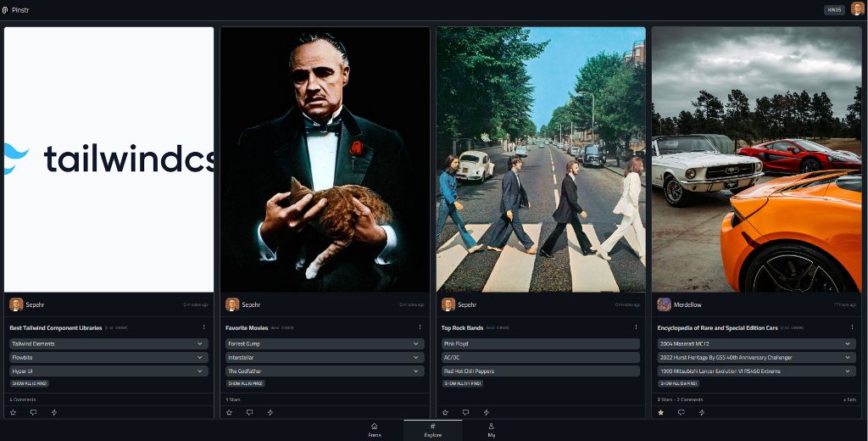
Task: Open the tailwindcss cover image
Action: (108, 159)
